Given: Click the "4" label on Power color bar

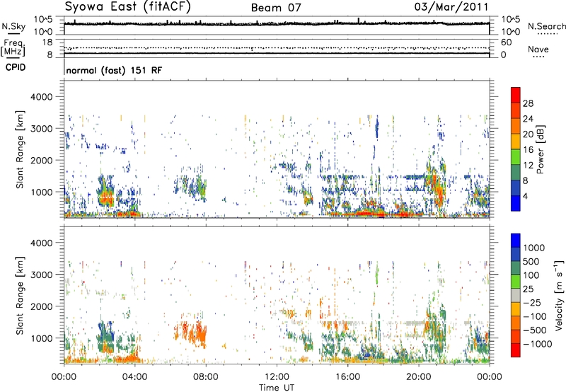Looking at the screenshot, I should click(525, 196).
